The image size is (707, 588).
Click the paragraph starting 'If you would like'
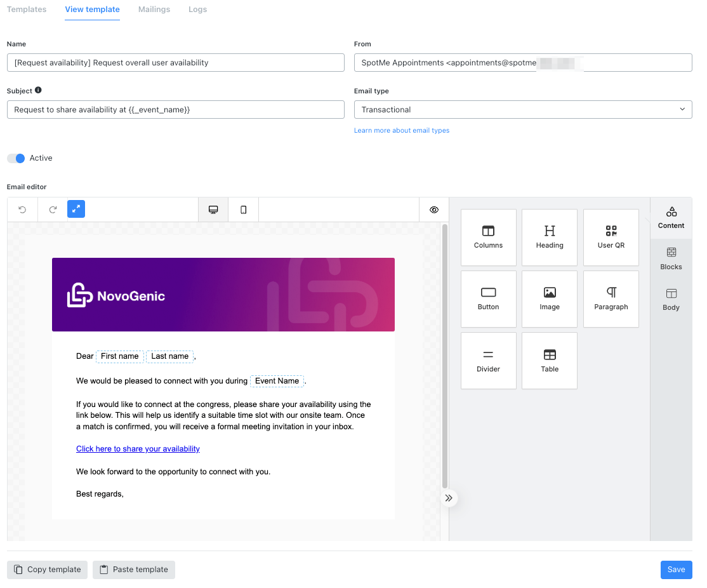coord(223,415)
